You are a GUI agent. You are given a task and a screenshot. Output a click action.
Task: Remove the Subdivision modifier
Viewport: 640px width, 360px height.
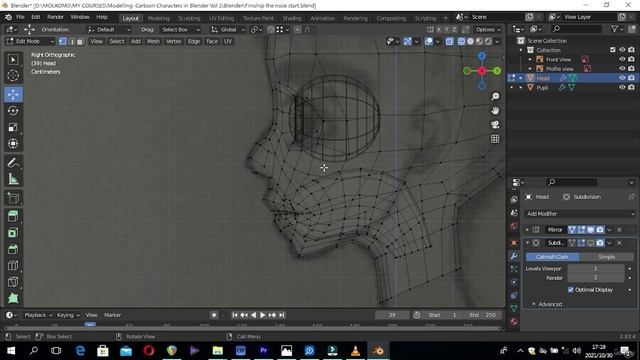click(x=619, y=243)
